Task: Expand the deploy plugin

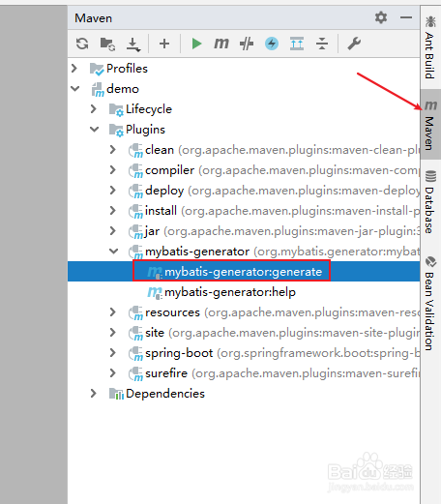Action: click(112, 190)
